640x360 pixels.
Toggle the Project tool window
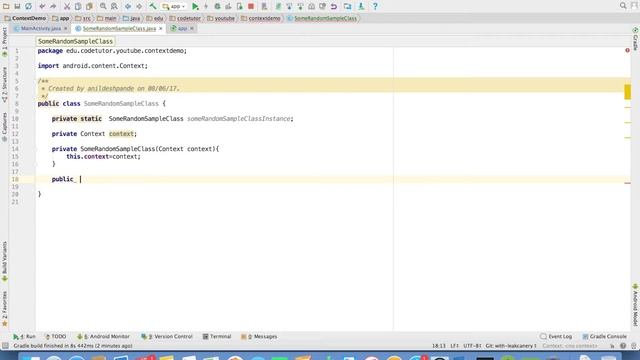pos(4,42)
